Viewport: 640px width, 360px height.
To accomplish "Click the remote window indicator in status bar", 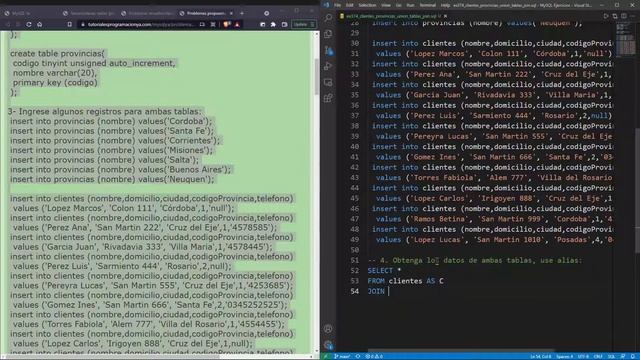I will [x=326, y=356].
